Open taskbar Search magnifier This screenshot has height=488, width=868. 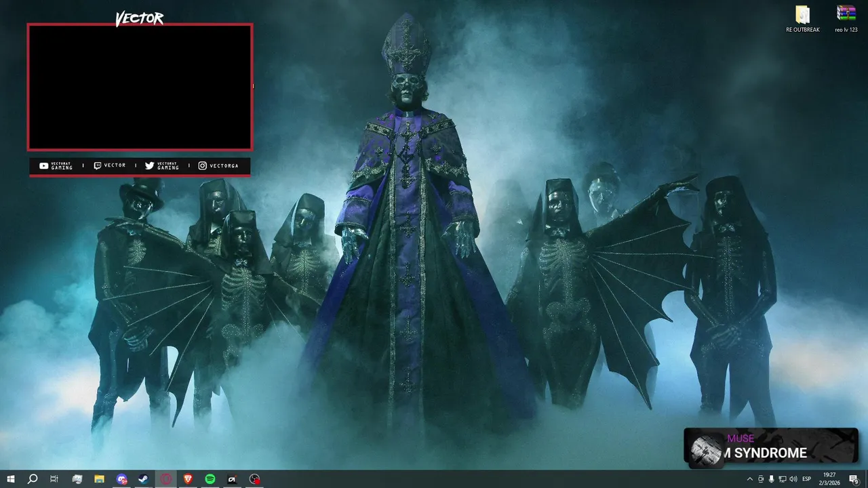(x=33, y=479)
